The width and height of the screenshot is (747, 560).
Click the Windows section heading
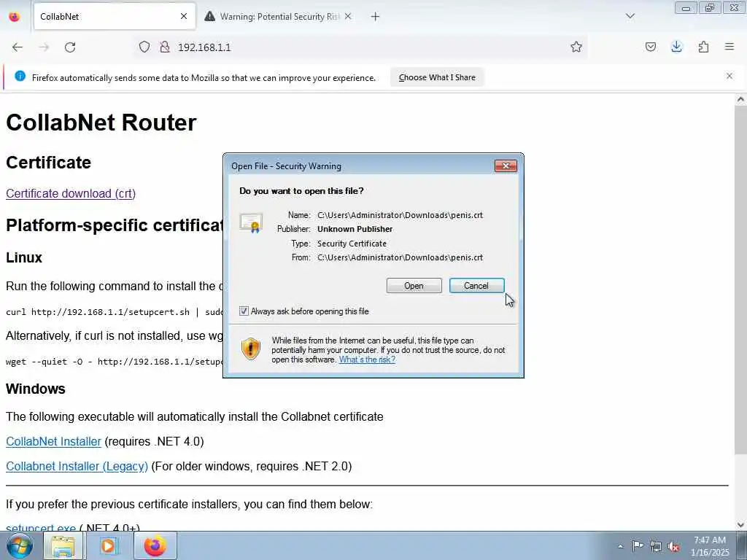35,389
